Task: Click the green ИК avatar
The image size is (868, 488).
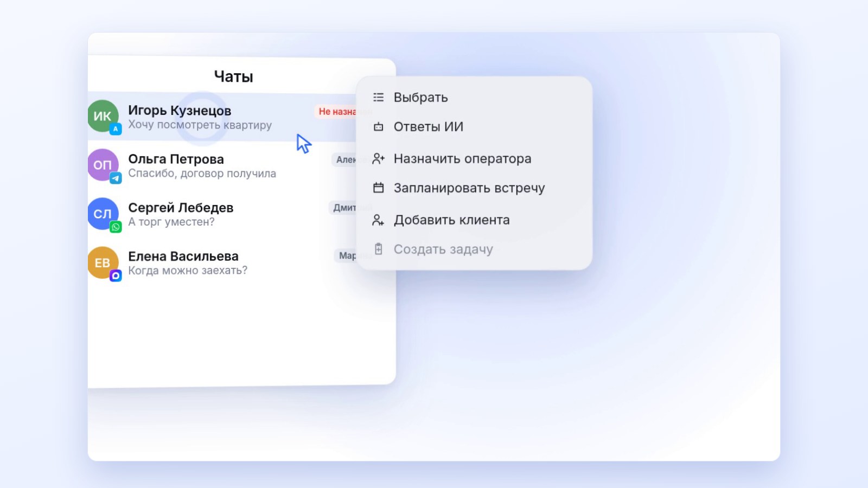Action: [x=103, y=116]
